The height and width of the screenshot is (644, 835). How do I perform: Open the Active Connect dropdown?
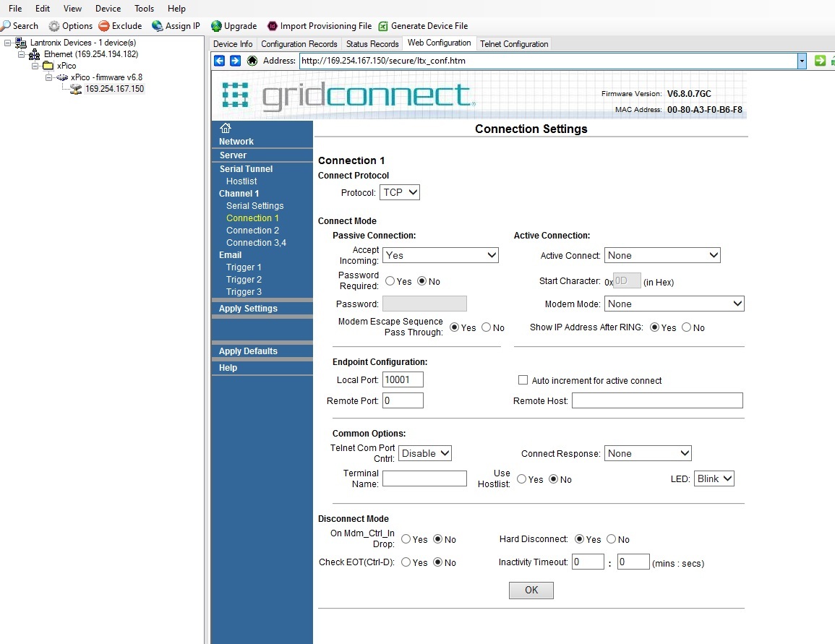click(x=662, y=255)
